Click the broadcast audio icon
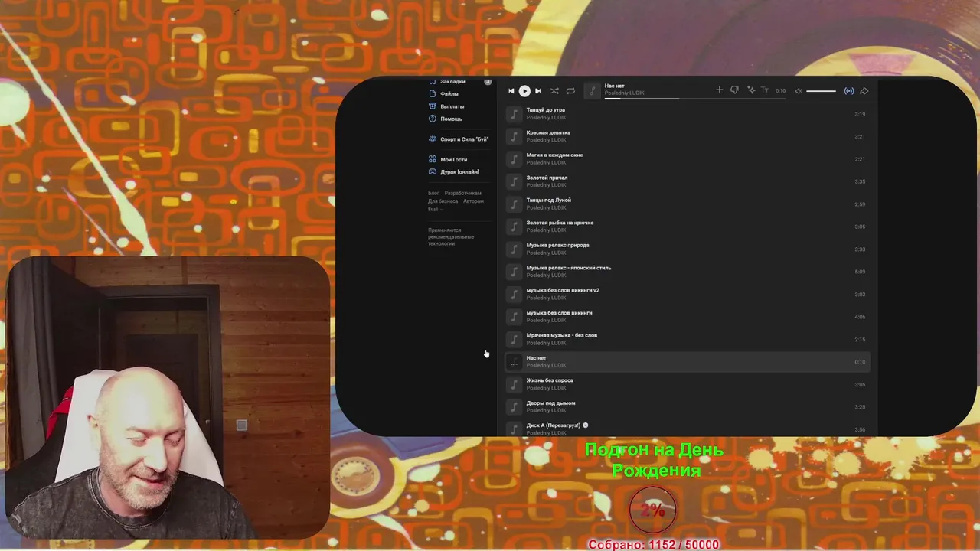This screenshot has width=980, height=551. tap(849, 91)
